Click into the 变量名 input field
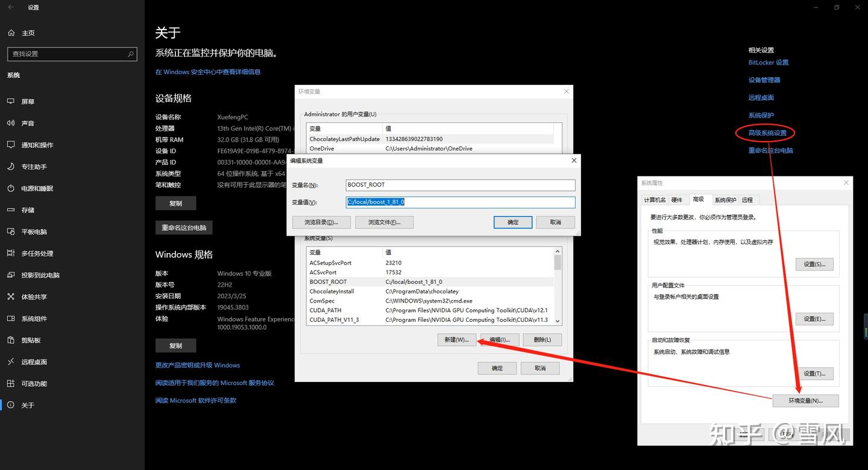Image resolution: width=868 pixels, height=470 pixels. (461, 185)
